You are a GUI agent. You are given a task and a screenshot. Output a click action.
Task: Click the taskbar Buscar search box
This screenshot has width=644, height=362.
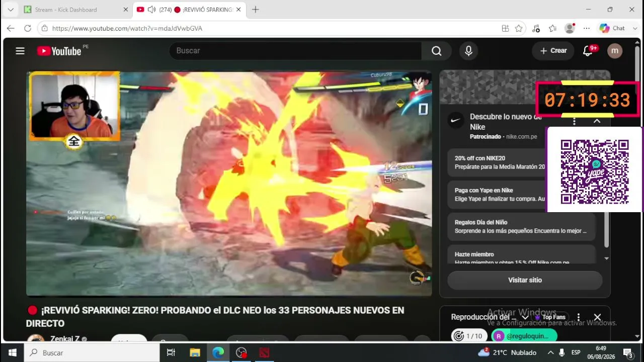pyautogui.click(x=92, y=352)
